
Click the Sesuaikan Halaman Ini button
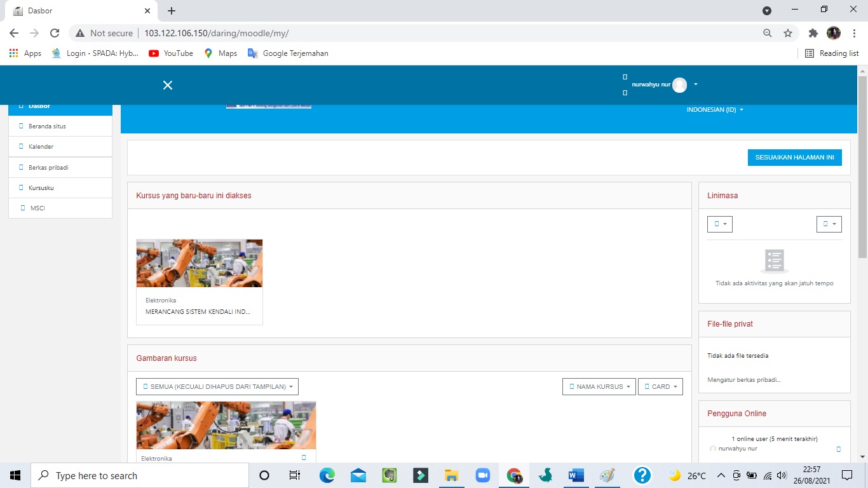point(794,157)
